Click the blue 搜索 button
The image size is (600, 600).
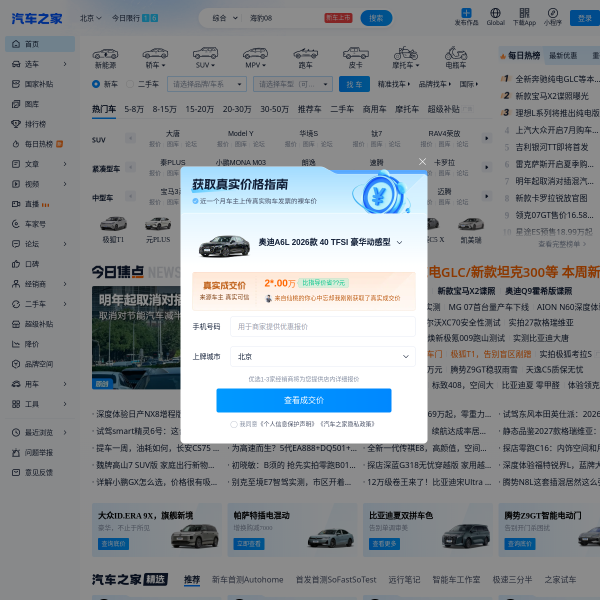click(376, 18)
